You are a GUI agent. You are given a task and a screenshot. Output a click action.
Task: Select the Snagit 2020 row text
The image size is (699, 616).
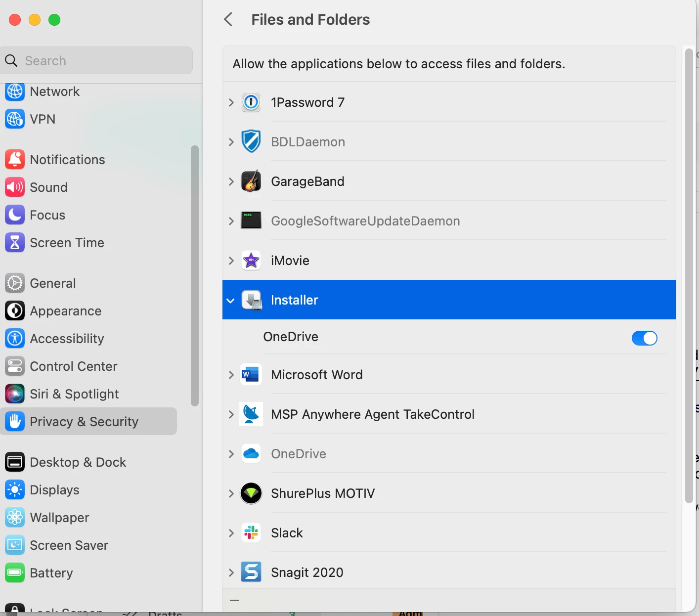[307, 572]
